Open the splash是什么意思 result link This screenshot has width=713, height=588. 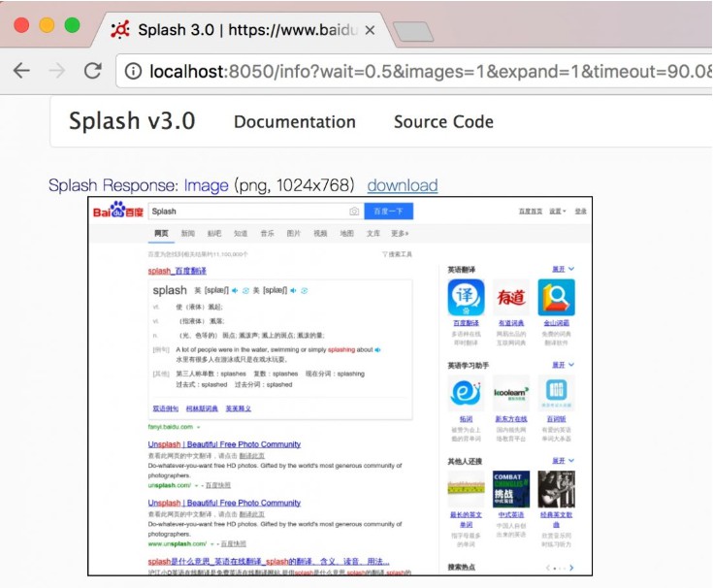point(269,562)
